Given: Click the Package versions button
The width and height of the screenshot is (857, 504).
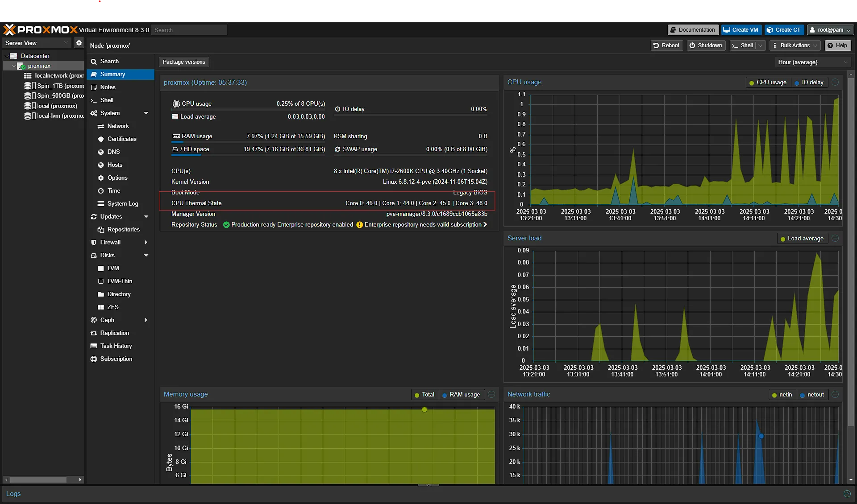Looking at the screenshot, I should (x=184, y=62).
